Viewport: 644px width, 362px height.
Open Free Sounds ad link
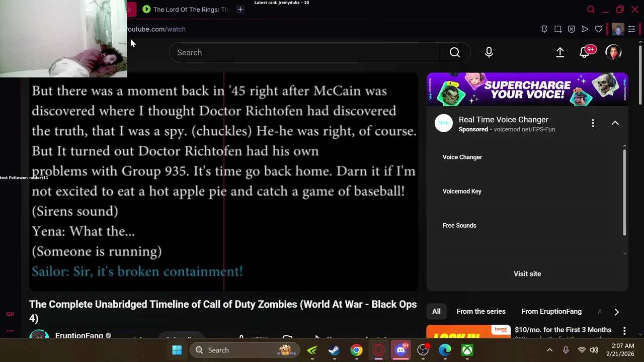pyautogui.click(x=459, y=226)
